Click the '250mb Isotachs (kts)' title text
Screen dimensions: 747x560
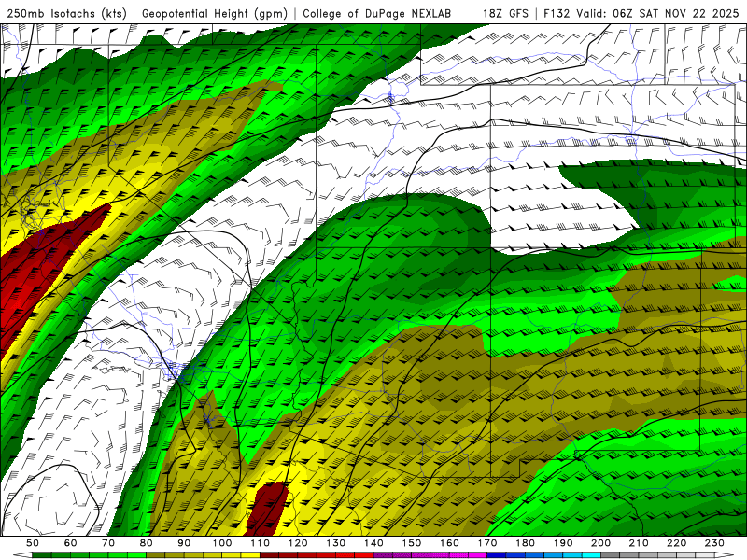pyautogui.click(x=66, y=13)
